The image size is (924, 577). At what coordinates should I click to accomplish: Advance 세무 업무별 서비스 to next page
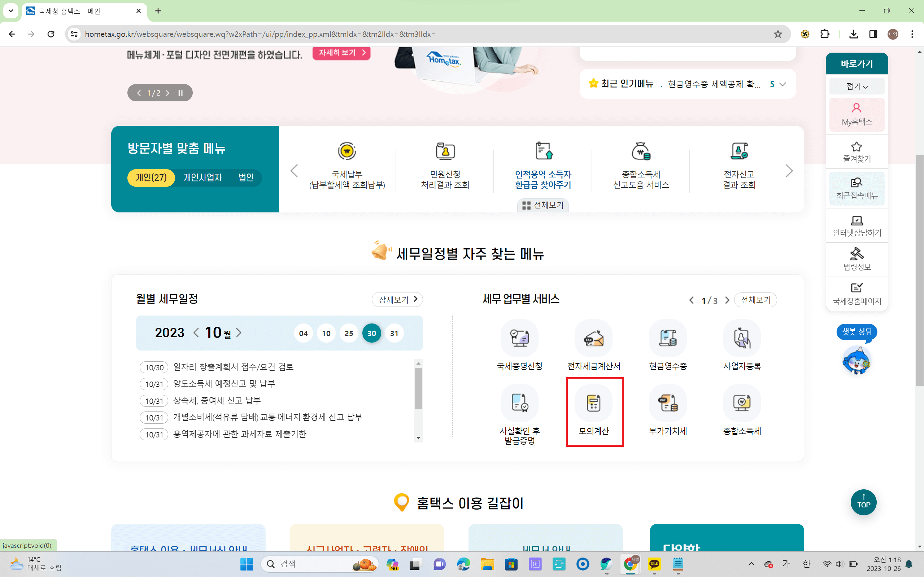(727, 300)
